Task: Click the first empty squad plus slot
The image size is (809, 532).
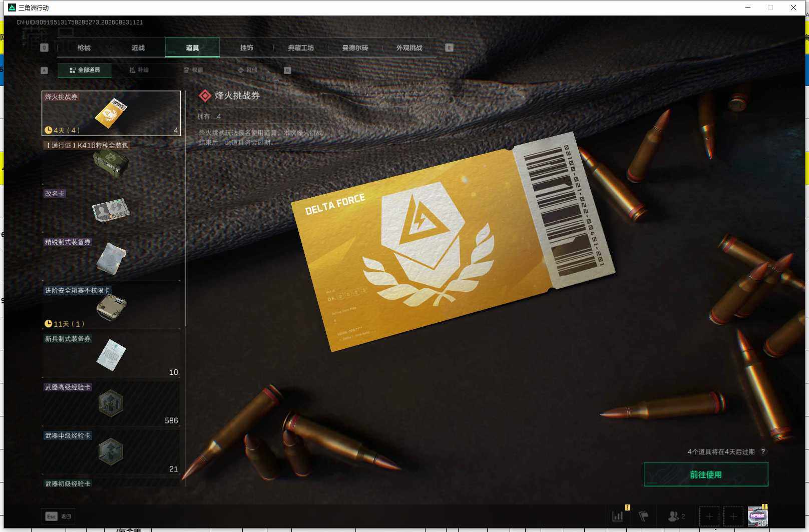Action: click(709, 516)
